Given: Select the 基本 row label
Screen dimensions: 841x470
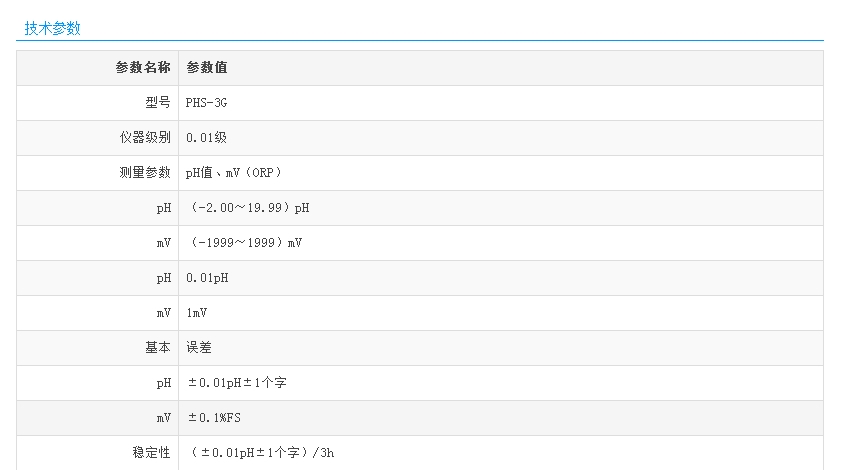Looking at the screenshot, I should pyautogui.click(x=157, y=348).
